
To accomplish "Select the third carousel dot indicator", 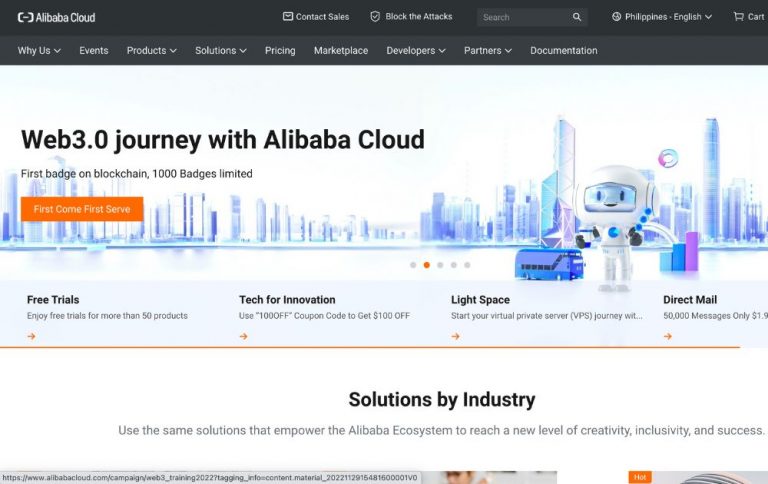I will (440, 265).
